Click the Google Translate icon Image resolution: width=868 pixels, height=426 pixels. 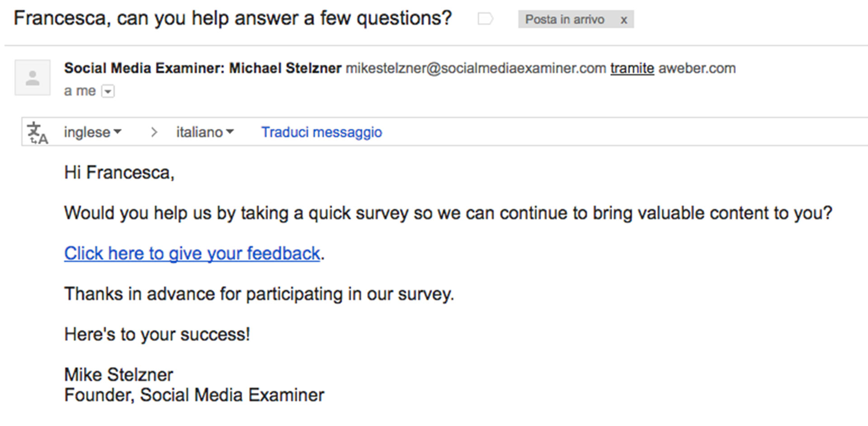pyautogui.click(x=37, y=132)
